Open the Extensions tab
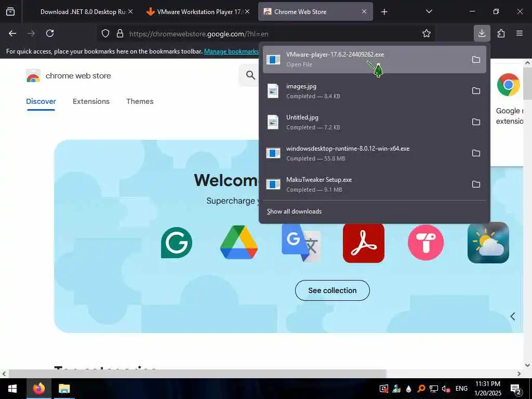 click(x=91, y=101)
